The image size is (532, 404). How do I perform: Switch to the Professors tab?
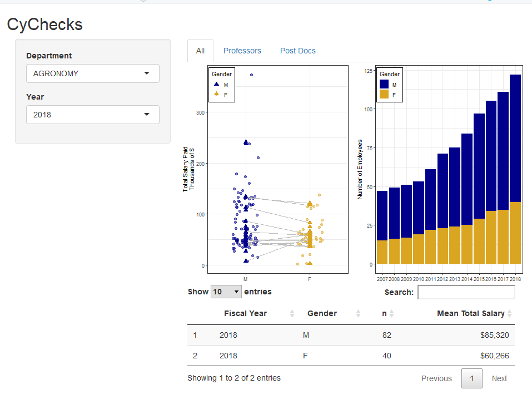coord(242,51)
